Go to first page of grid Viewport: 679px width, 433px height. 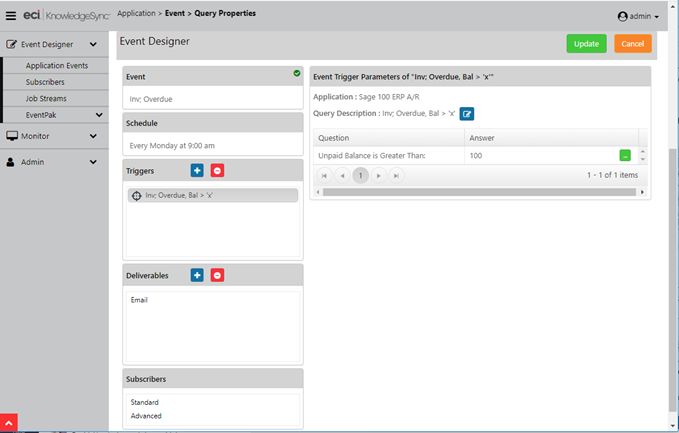[324, 175]
